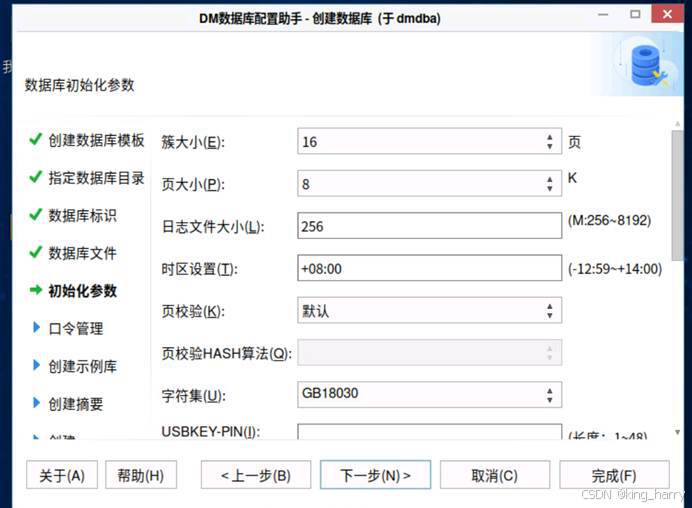Close the DM configuration assistant window

[x=667, y=14]
